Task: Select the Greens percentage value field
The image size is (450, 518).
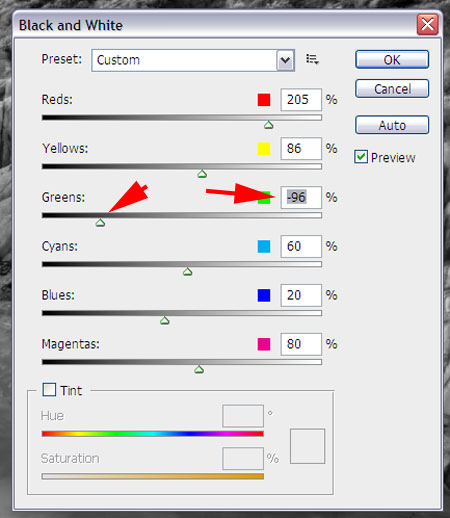Action: coord(301,197)
